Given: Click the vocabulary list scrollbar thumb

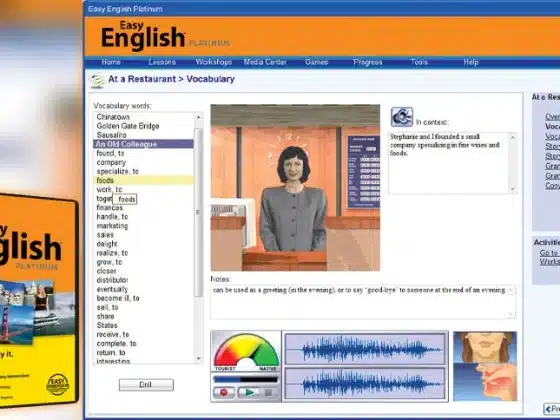Looking at the screenshot, I should (199, 212).
